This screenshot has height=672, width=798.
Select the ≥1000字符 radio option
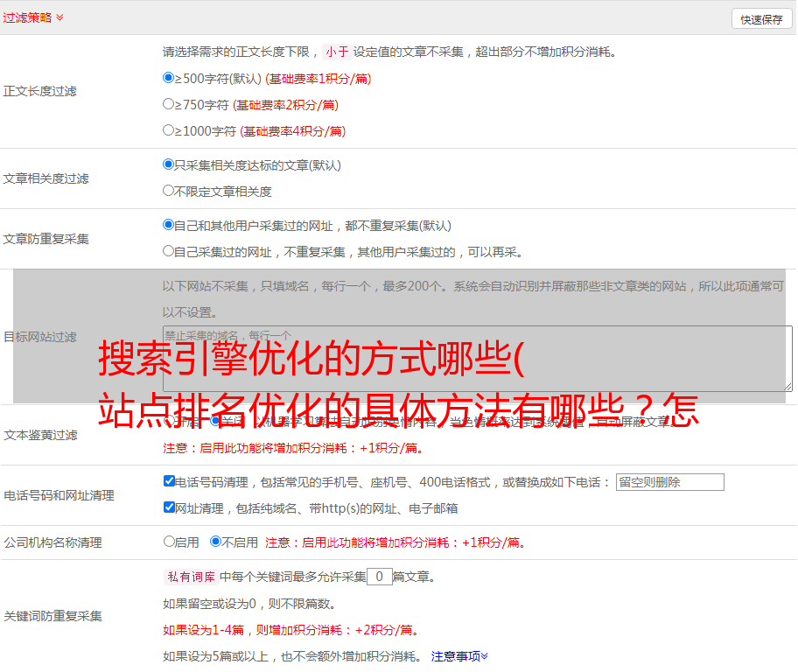pyautogui.click(x=168, y=129)
